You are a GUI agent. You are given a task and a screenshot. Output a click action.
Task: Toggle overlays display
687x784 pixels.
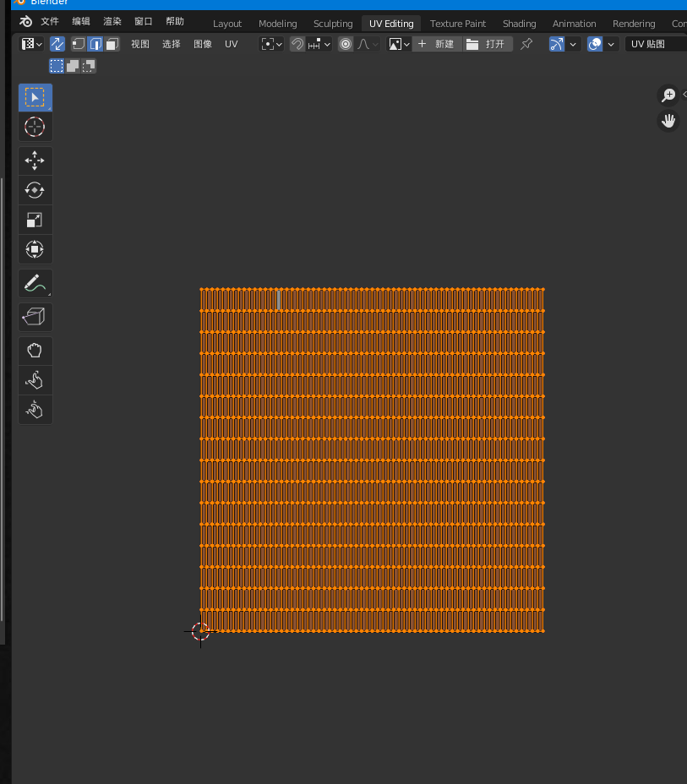[x=595, y=44]
